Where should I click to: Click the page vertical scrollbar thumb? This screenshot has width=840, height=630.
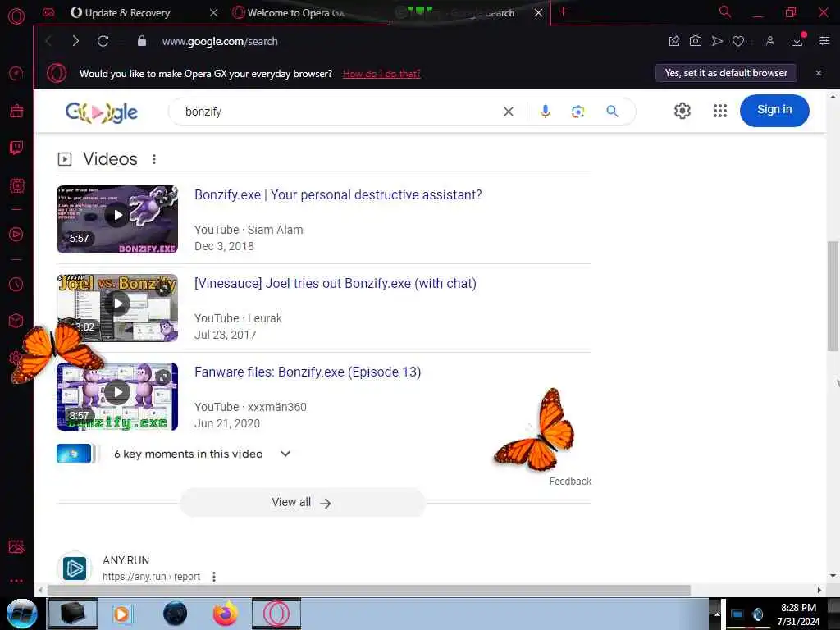coord(833,295)
